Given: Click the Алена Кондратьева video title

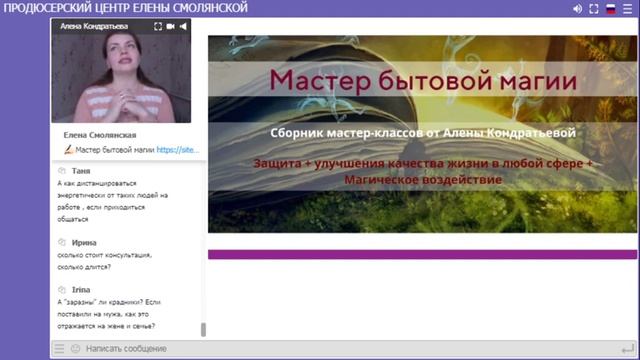Looking at the screenshot, I should (x=94, y=26).
